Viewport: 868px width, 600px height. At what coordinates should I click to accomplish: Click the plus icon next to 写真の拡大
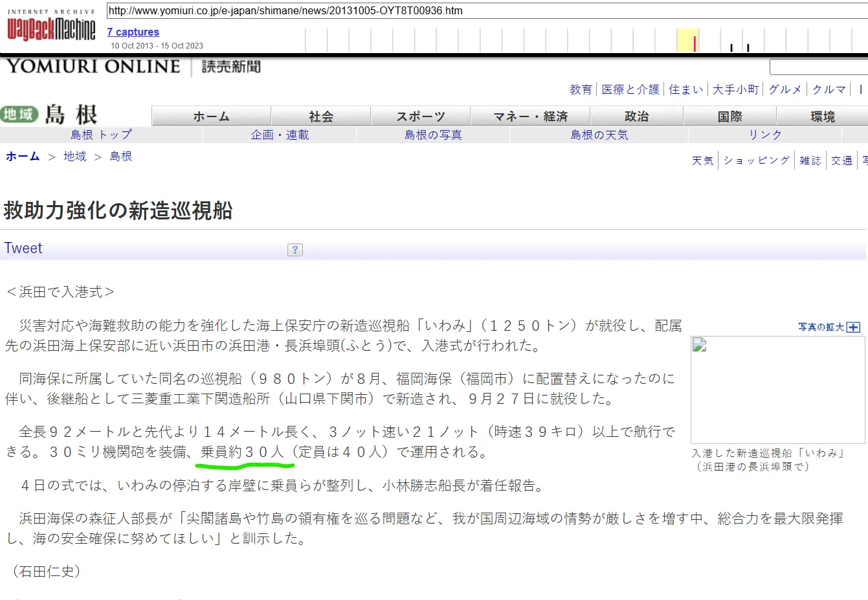coord(854,328)
